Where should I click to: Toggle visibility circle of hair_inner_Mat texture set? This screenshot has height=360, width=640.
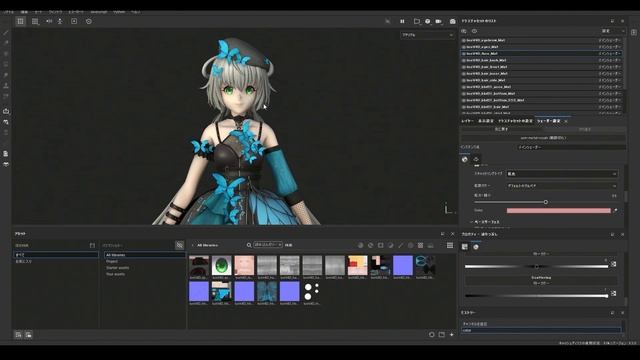pos(464,73)
